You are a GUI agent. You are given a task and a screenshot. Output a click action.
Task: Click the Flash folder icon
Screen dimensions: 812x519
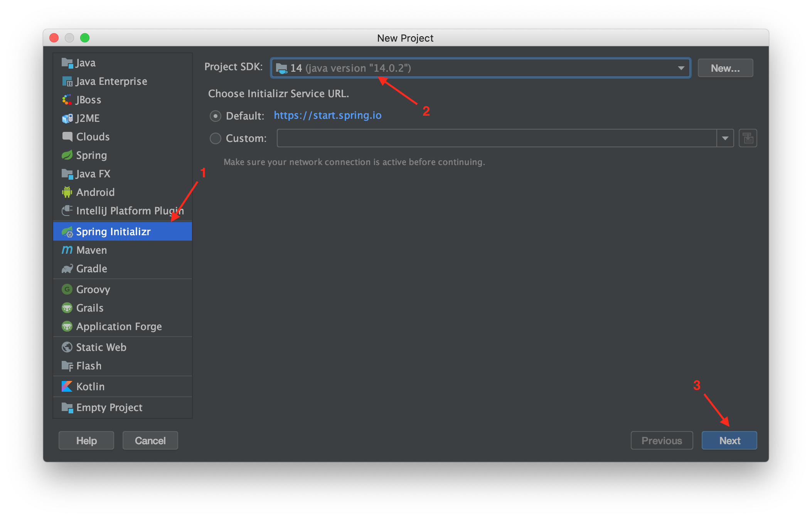pos(67,366)
